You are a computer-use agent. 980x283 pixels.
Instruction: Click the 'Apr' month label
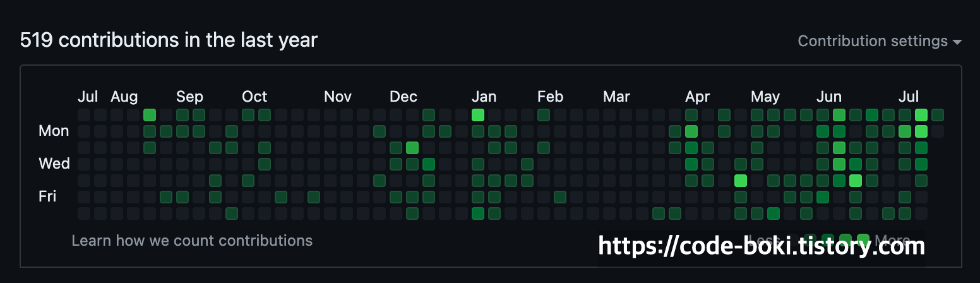[x=698, y=97]
